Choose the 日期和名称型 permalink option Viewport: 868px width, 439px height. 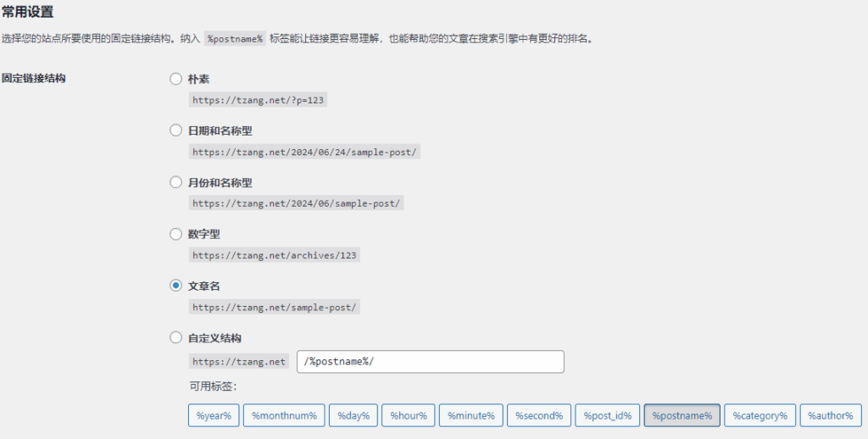pos(176,131)
